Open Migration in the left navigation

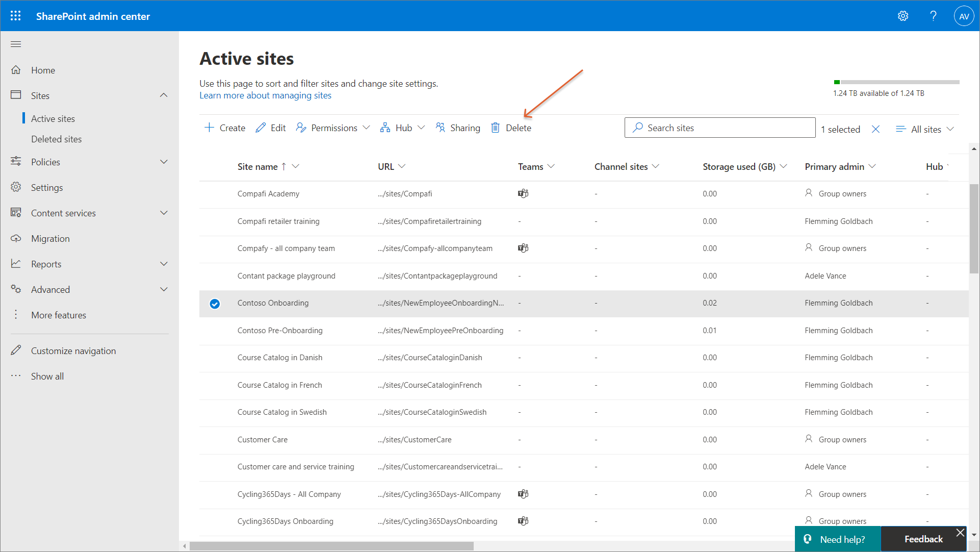tap(50, 238)
